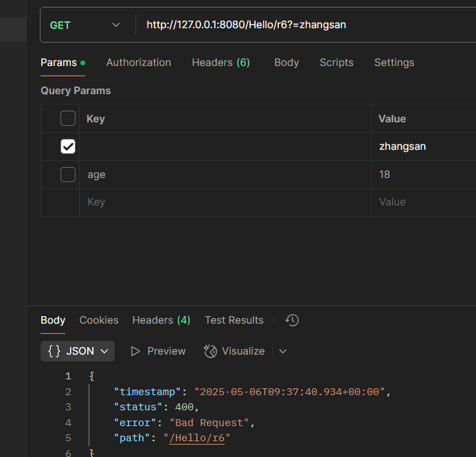The image size is (476, 457).
Task: Click the Preview button
Action: tap(158, 351)
